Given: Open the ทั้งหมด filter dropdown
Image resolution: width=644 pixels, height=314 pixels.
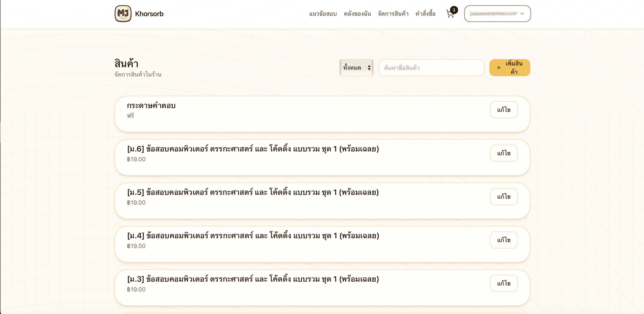Looking at the screenshot, I should click(x=356, y=67).
